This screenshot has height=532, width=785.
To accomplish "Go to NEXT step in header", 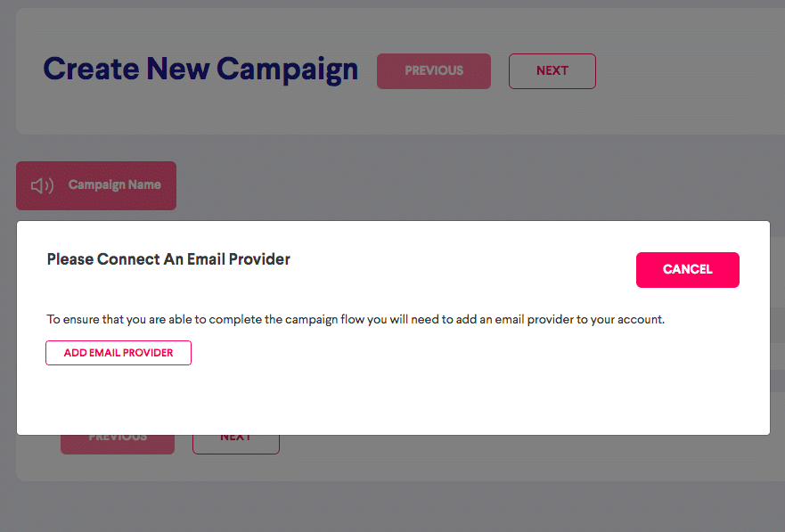I will [552, 71].
